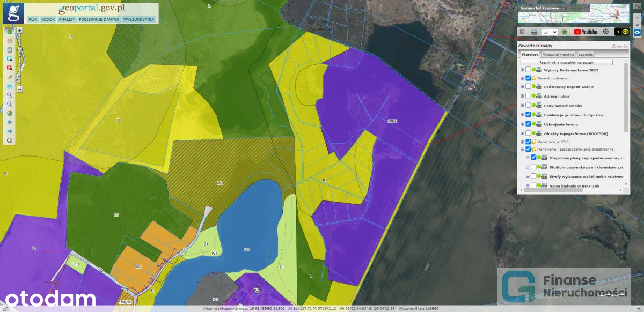Open the print map icon

tap(534, 32)
